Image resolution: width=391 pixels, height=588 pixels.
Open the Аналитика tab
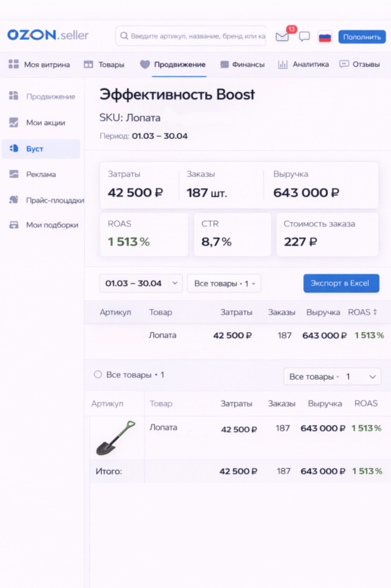click(x=303, y=64)
